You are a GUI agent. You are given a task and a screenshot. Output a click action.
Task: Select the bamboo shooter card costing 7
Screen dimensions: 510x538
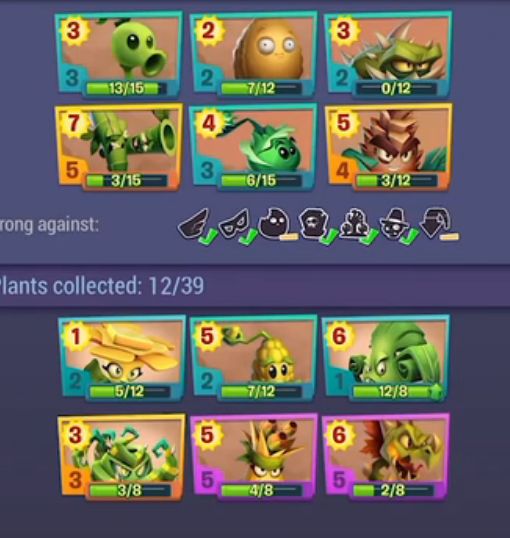point(119,147)
